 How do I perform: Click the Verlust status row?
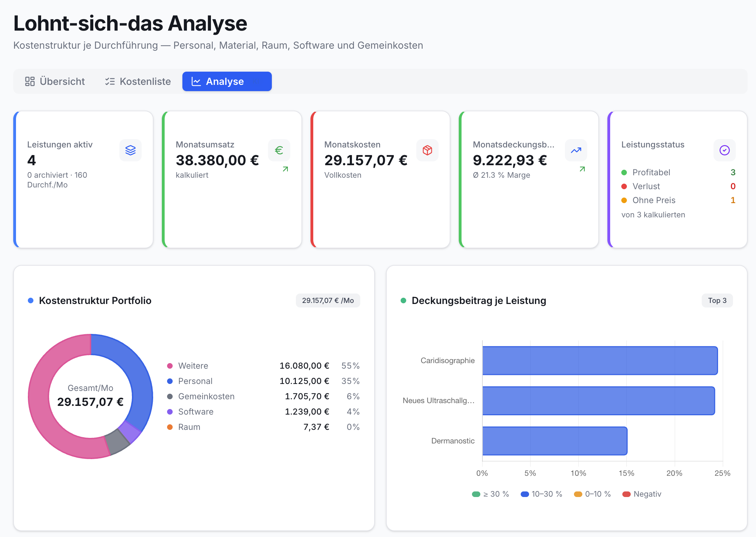(x=678, y=186)
